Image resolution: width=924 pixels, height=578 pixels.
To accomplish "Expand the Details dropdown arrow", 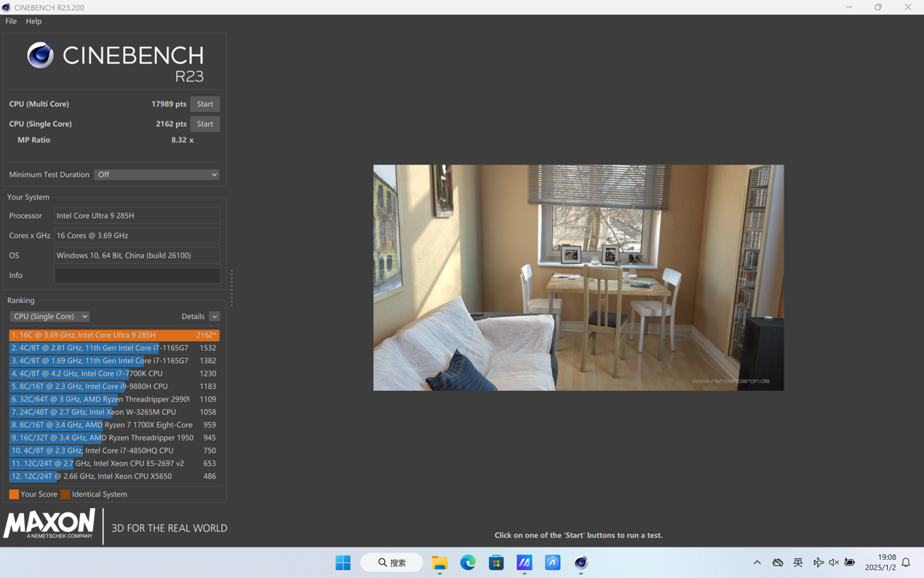I will click(x=214, y=317).
